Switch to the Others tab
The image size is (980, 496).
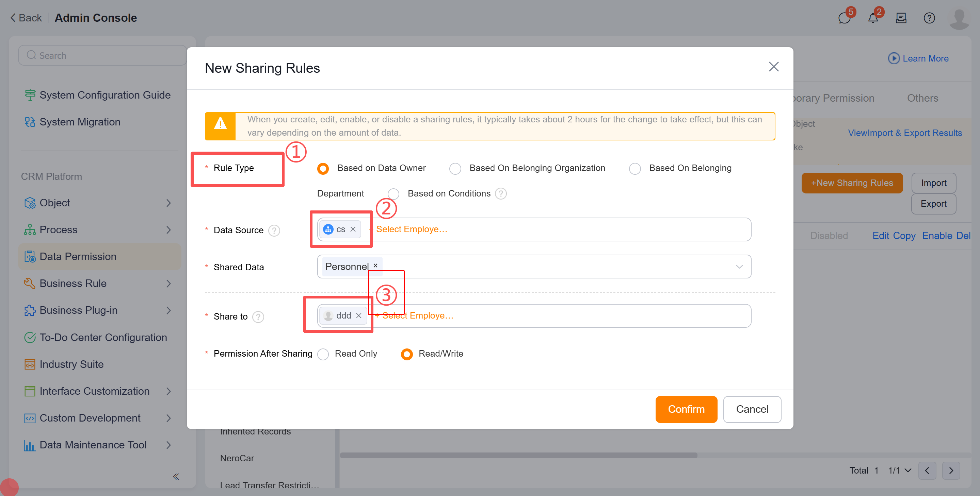[x=922, y=98]
